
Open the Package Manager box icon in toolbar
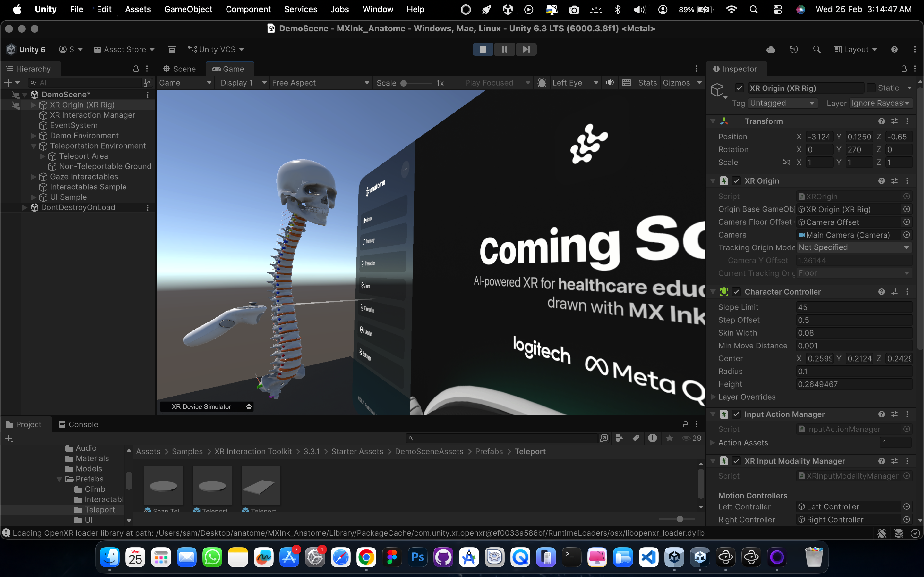[x=172, y=49]
